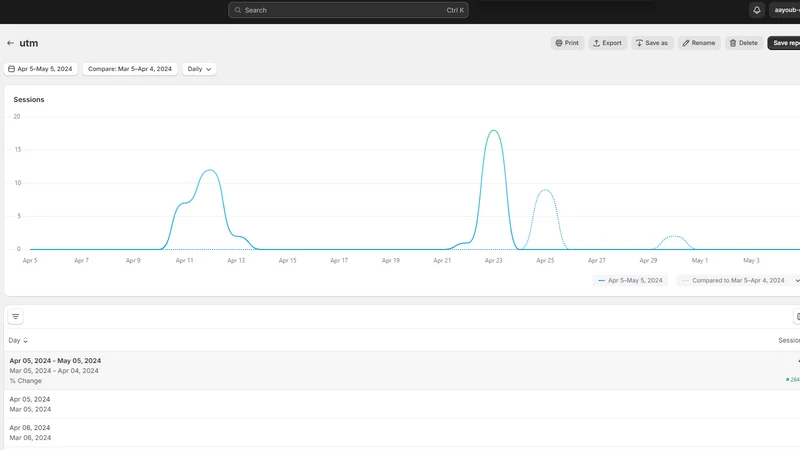Open the Compare: Mar 5–Apr 4, 2024 selector
Viewport: 800px width, 450px height.
tap(130, 69)
